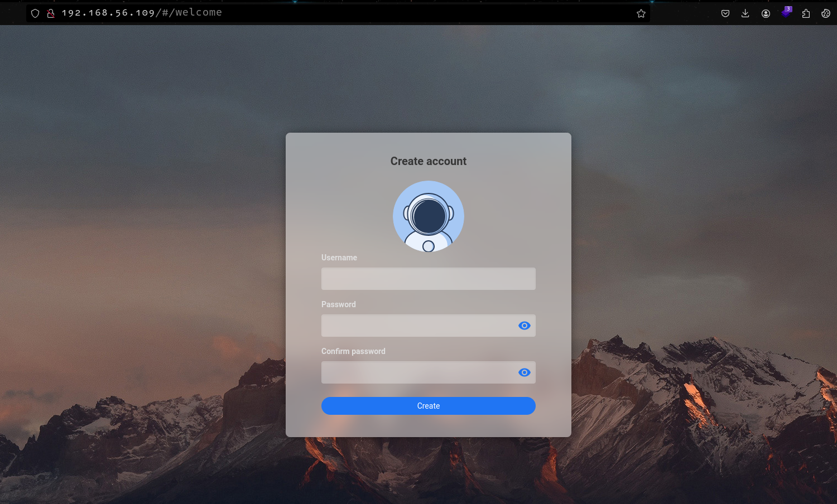Click the "Confirm password" label

coord(353,351)
